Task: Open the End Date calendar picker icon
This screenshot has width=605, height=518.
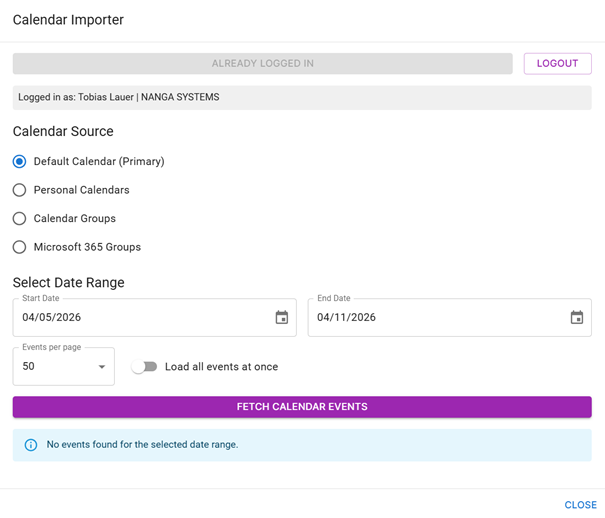Action: pyautogui.click(x=577, y=317)
